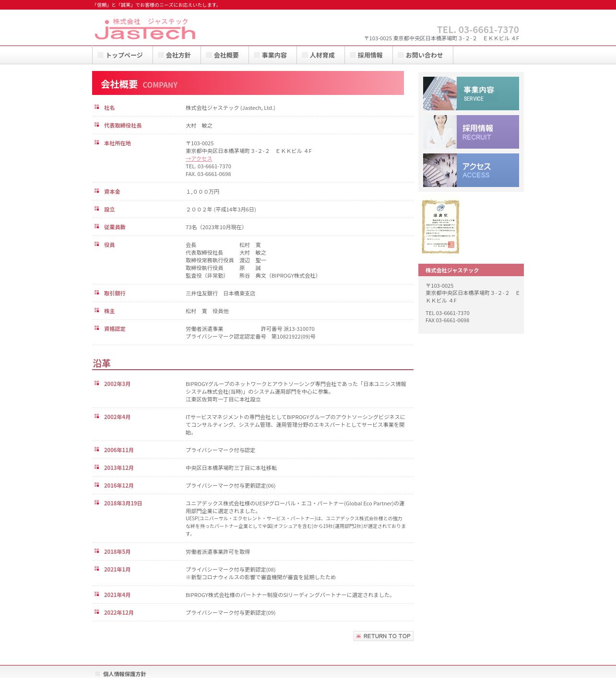Image resolution: width=616 pixels, height=678 pixels.
Task: Click the 2021年4月 history entry
Action: pyautogui.click(x=117, y=595)
